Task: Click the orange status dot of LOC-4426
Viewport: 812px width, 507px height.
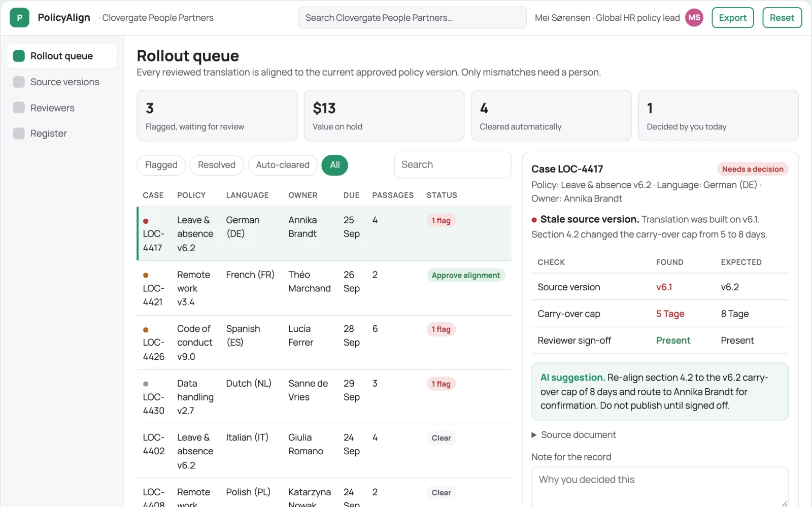Action: (x=146, y=330)
